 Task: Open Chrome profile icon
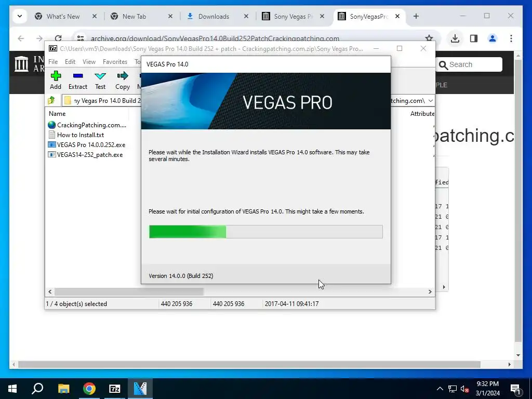point(493,38)
